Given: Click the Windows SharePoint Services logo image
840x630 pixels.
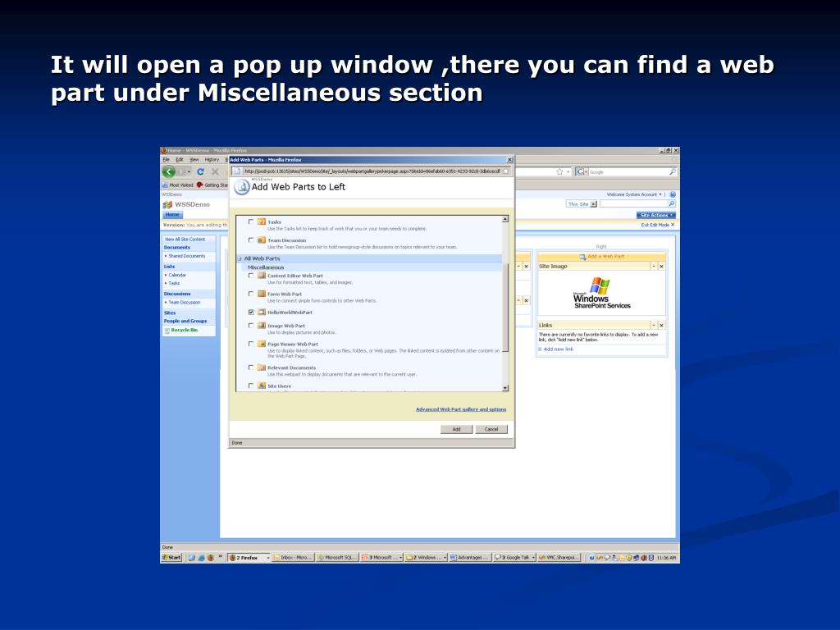Looking at the screenshot, I should (601, 293).
